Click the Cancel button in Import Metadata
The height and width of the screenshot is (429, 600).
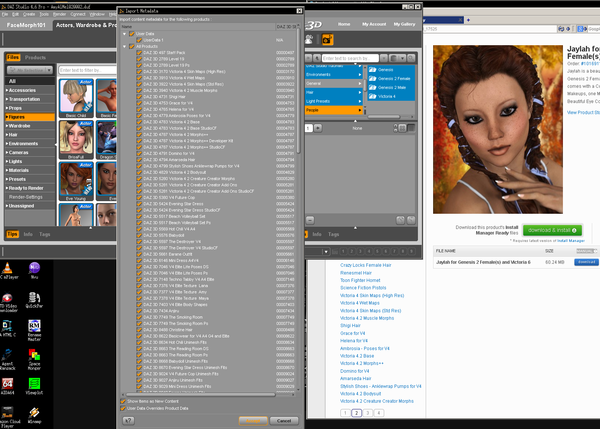click(284, 421)
